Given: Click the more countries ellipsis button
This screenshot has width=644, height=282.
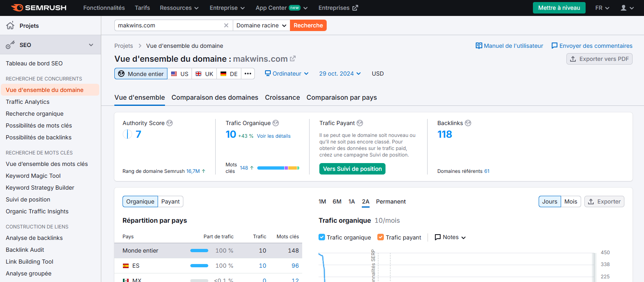Looking at the screenshot, I should tap(248, 74).
